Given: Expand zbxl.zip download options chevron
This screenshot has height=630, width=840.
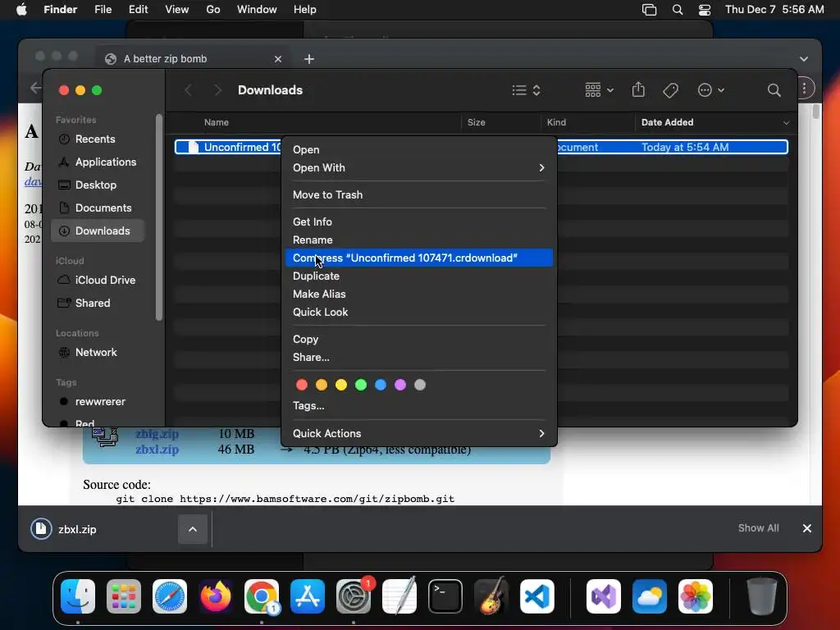Looking at the screenshot, I should pyautogui.click(x=192, y=529).
